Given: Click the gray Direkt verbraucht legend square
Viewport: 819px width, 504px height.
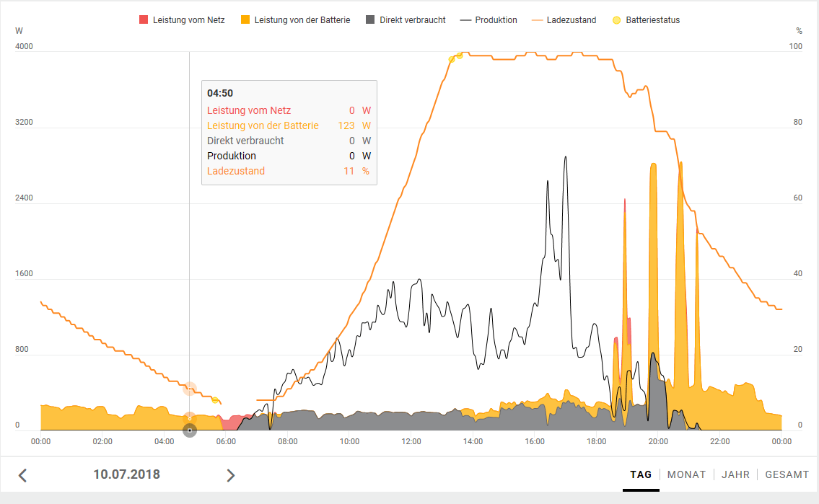Looking at the screenshot, I should click(370, 20).
